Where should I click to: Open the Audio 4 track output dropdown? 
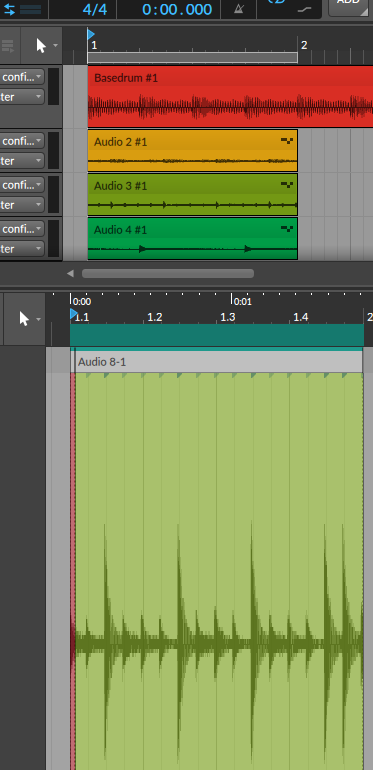tap(22, 248)
